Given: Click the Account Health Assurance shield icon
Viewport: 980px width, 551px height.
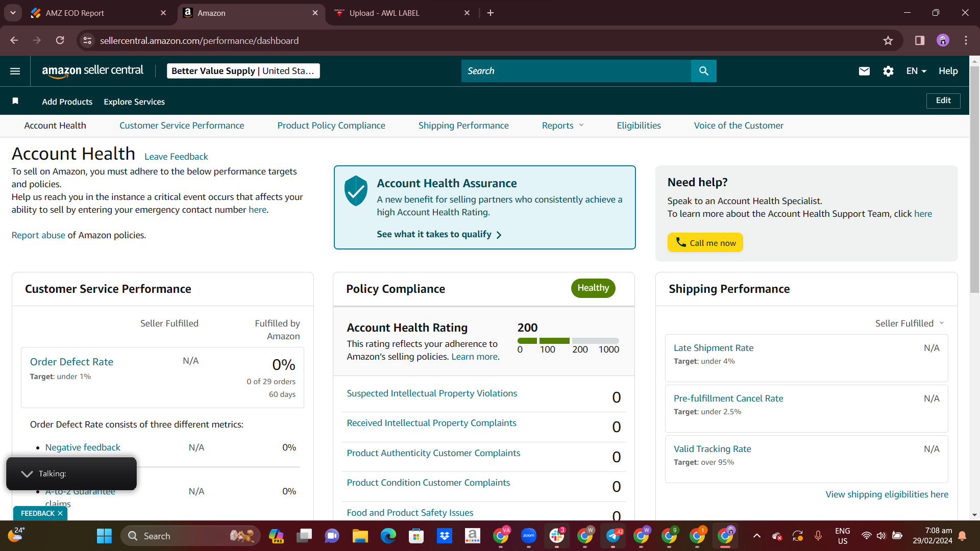Looking at the screenshot, I should coord(356,191).
